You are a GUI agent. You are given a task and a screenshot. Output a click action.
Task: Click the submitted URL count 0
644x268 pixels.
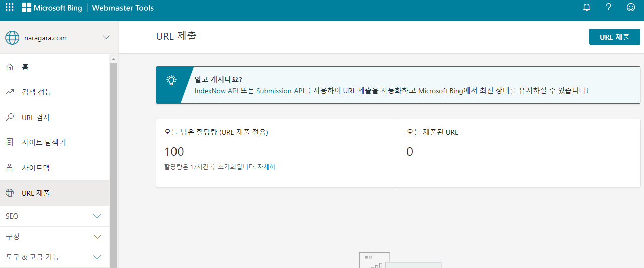click(x=409, y=152)
